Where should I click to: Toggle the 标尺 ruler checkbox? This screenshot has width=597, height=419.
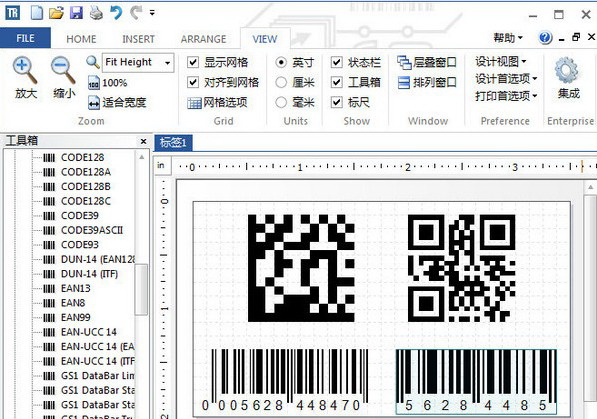pyautogui.click(x=337, y=102)
